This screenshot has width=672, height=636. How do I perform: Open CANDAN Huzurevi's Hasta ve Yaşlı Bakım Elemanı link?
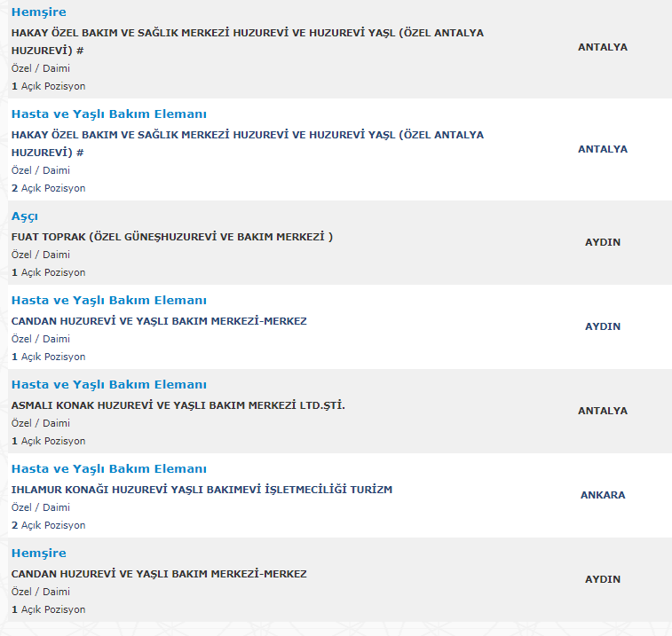[108, 301]
